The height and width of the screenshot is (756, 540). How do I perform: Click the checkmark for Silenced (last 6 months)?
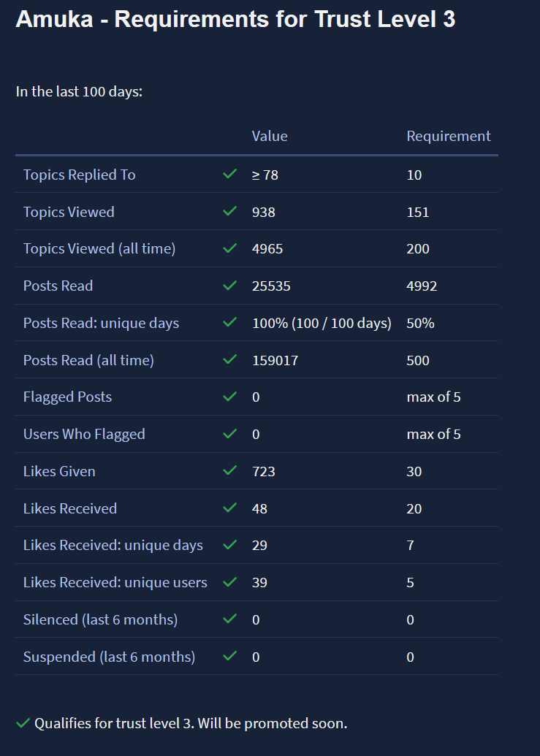coord(230,619)
